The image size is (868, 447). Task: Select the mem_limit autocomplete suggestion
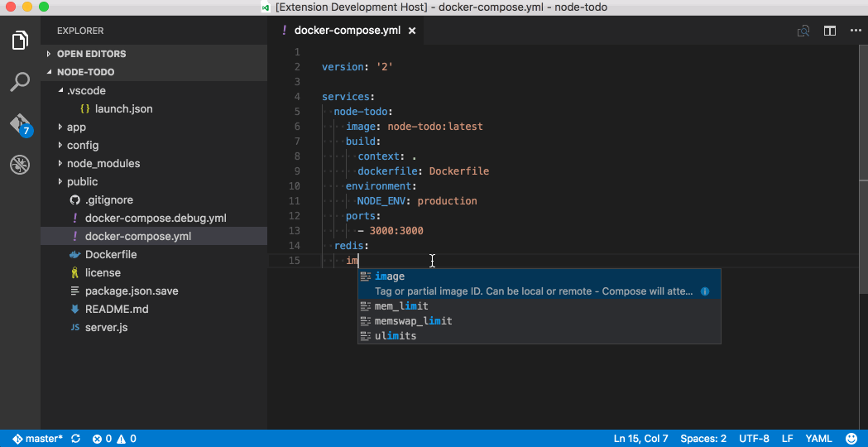pos(540,305)
